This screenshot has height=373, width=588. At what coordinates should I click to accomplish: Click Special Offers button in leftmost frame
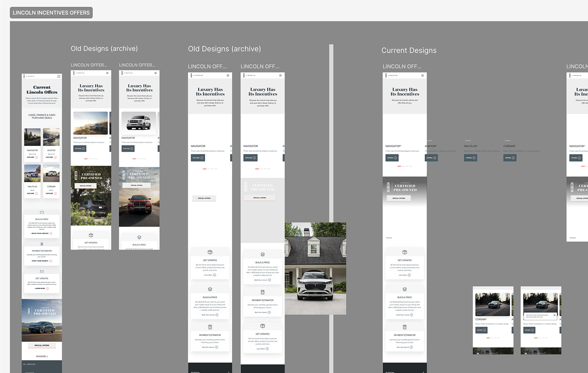[42, 345]
